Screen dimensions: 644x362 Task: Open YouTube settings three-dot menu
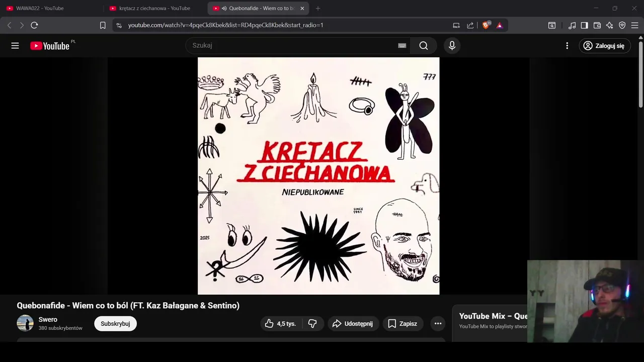[x=567, y=46]
